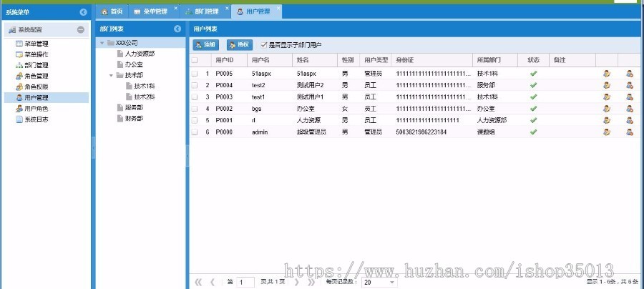Click the delete user icon for test2

(630, 85)
